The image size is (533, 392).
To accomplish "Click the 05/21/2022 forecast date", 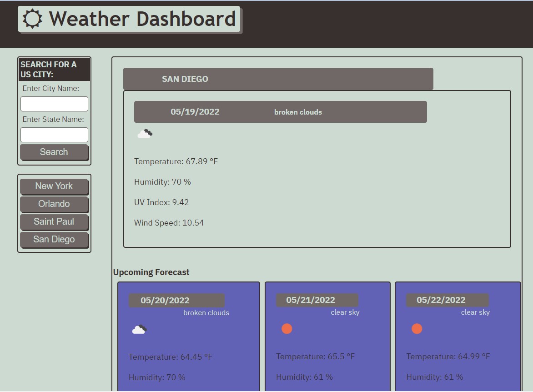I will tap(311, 300).
